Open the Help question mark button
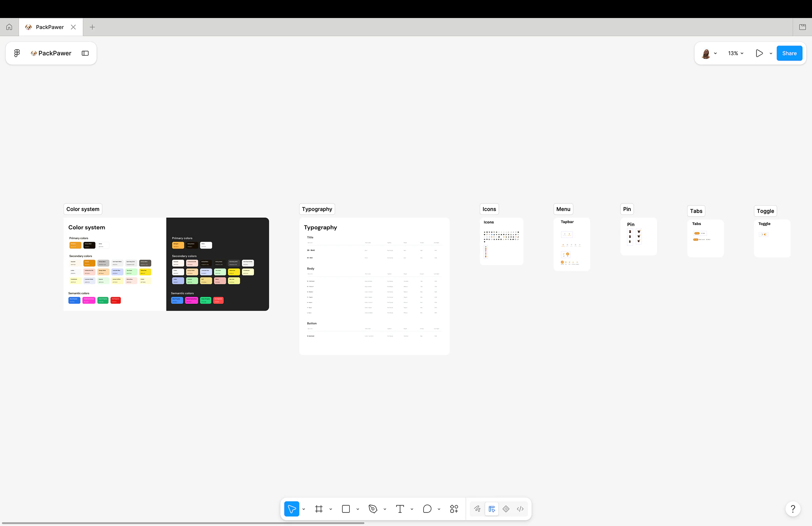The height and width of the screenshot is (526, 812). [793, 509]
